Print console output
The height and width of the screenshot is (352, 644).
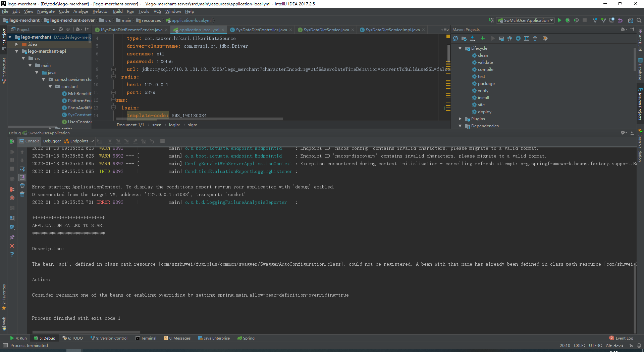coord(22,186)
